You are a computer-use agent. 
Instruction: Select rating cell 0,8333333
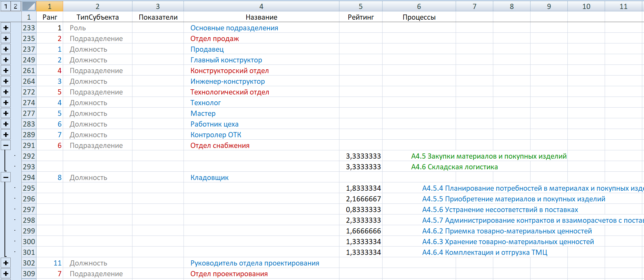(360, 210)
